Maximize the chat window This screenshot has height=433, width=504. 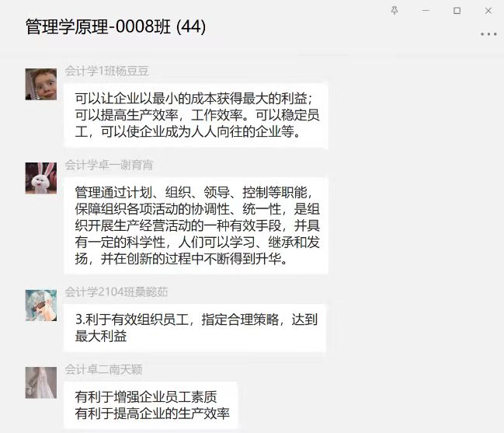click(x=457, y=11)
